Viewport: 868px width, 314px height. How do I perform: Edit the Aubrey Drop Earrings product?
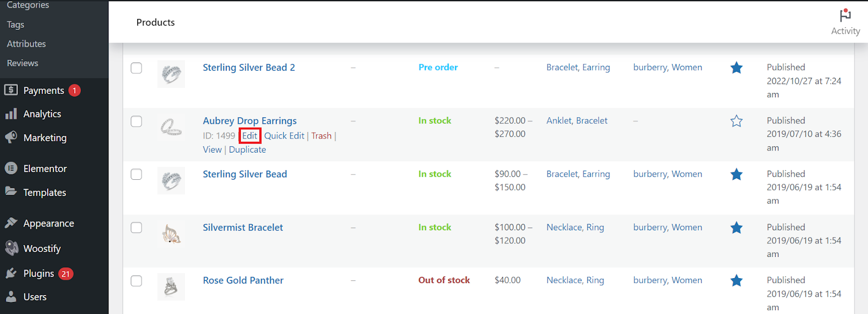[249, 135]
